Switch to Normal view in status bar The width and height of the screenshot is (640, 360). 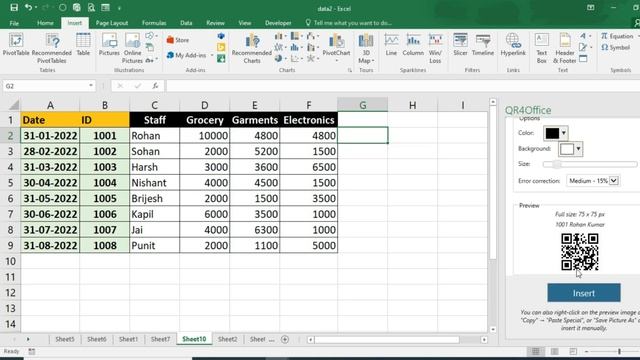(536, 351)
